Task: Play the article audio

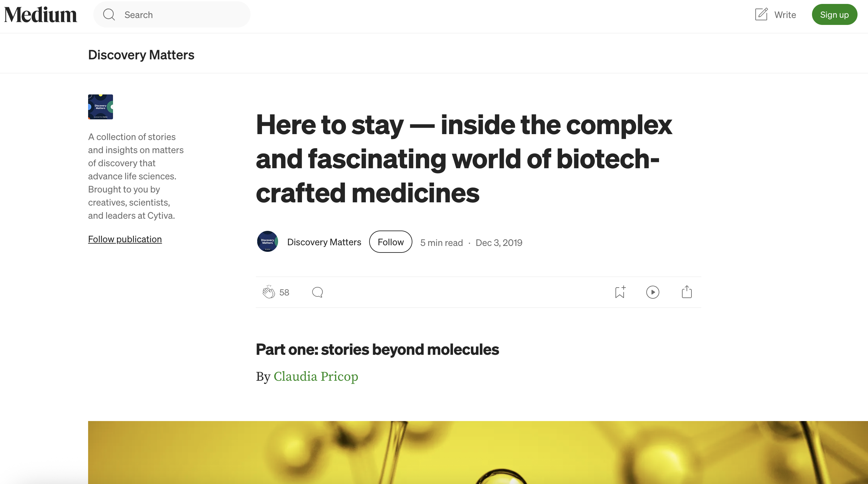Action: (x=652, y=292)
